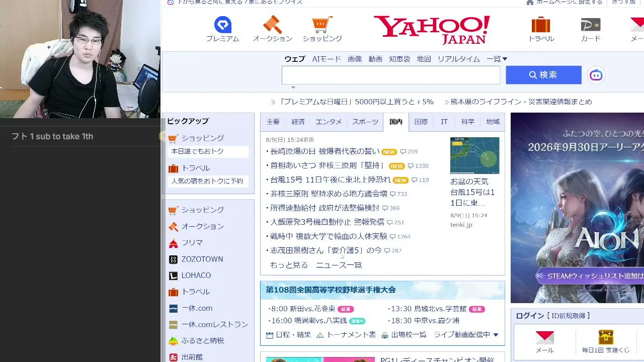The image size is (644, 362).
Task: Expand the 一覧 search category dropdown
Action: pos(497,59)
